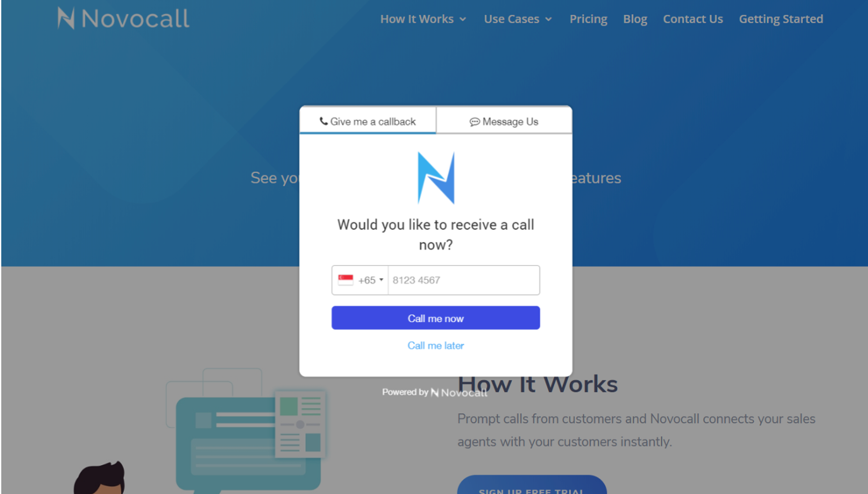Click the Novocall logo in the header
Screen dimensions: 868x494
(123, 18)
